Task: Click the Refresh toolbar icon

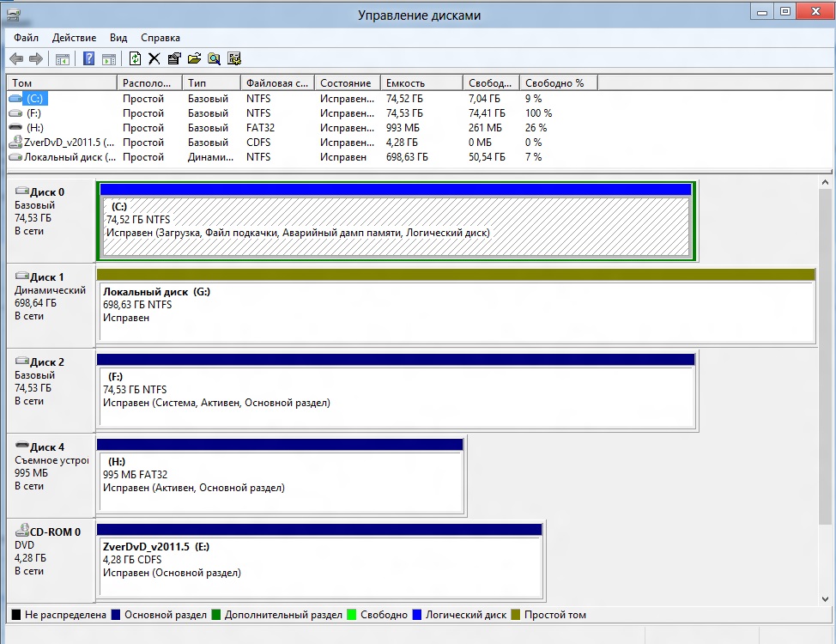Action: [x=135, y=58]
